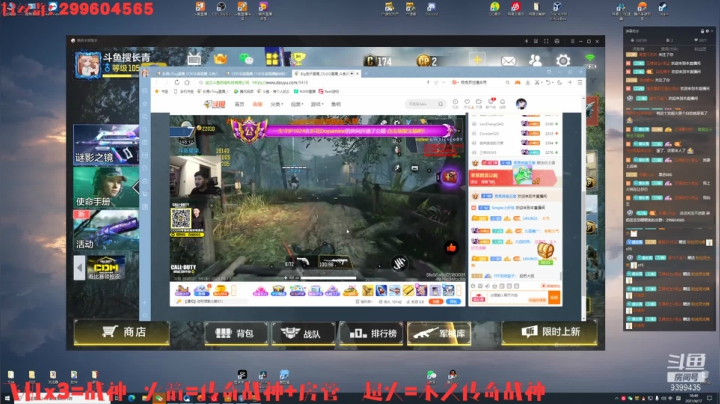Open the 背包 backpack button
The height and width of the screenshot is (404, 720).
pos(236,333)
